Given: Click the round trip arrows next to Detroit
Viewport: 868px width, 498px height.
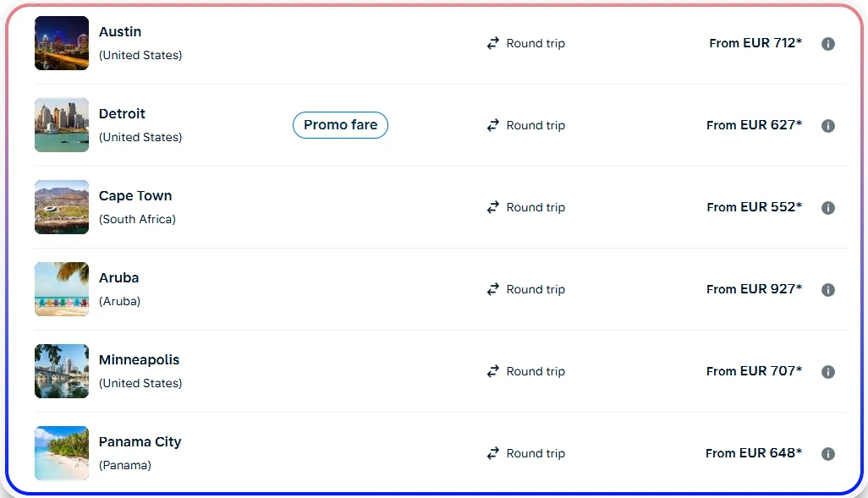Looking at the screenshot, I should 493,125.
